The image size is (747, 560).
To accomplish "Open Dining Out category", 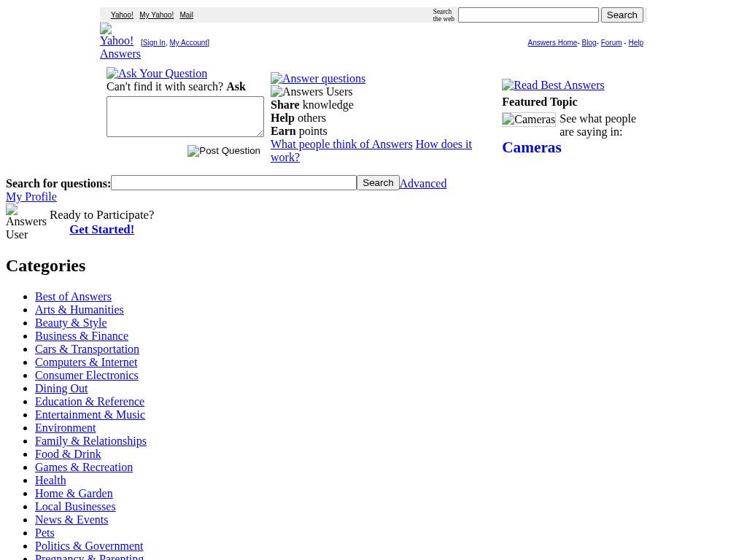I will [x=61, y=389].
